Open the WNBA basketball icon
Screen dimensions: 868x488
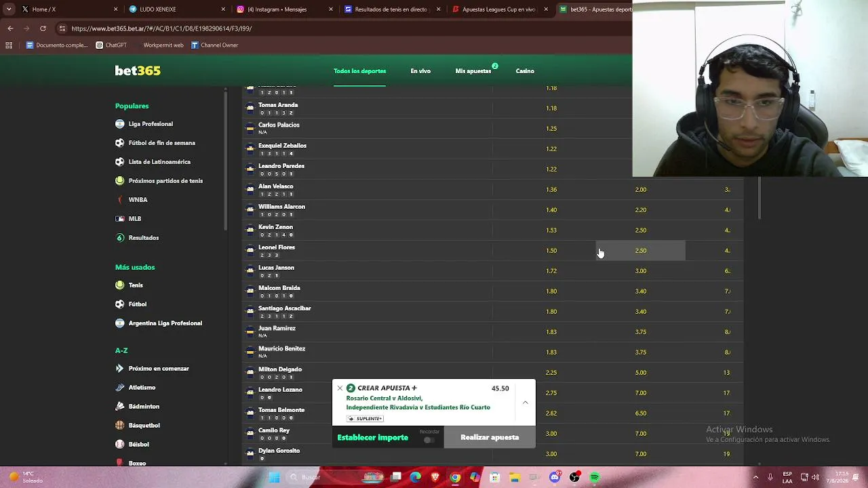(x=120, y=200)
